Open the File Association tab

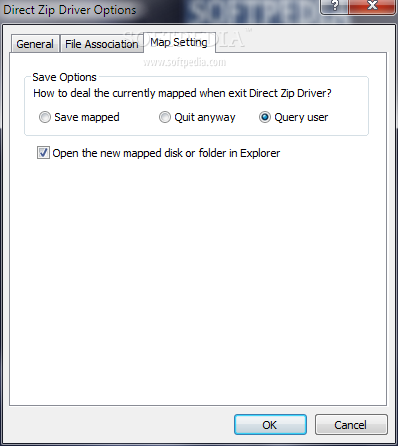tap(102, 44)
